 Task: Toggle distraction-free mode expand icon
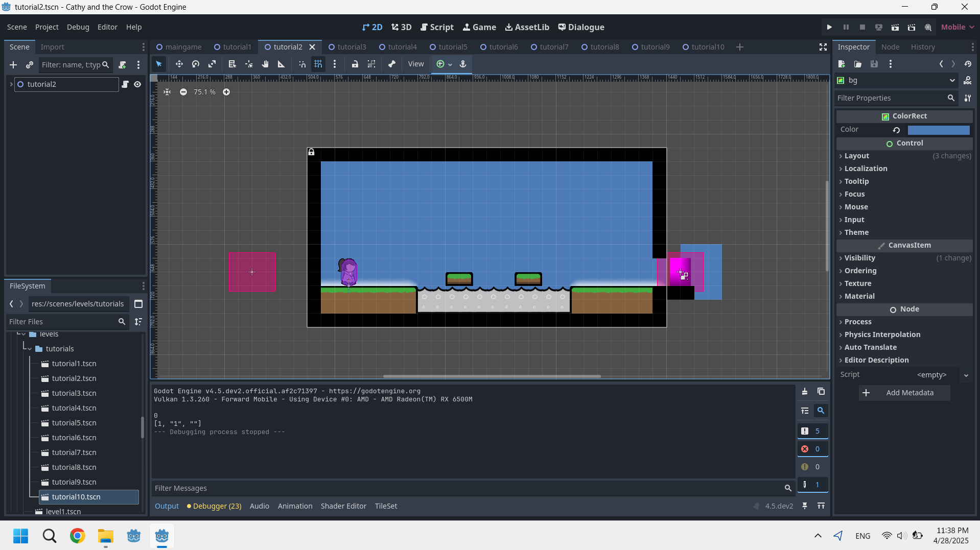click(823, 47)
